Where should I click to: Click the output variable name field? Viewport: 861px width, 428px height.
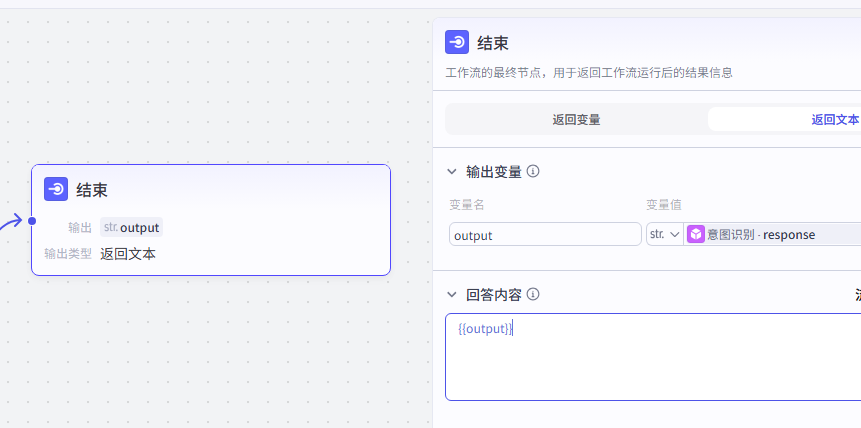pos(545,235)
